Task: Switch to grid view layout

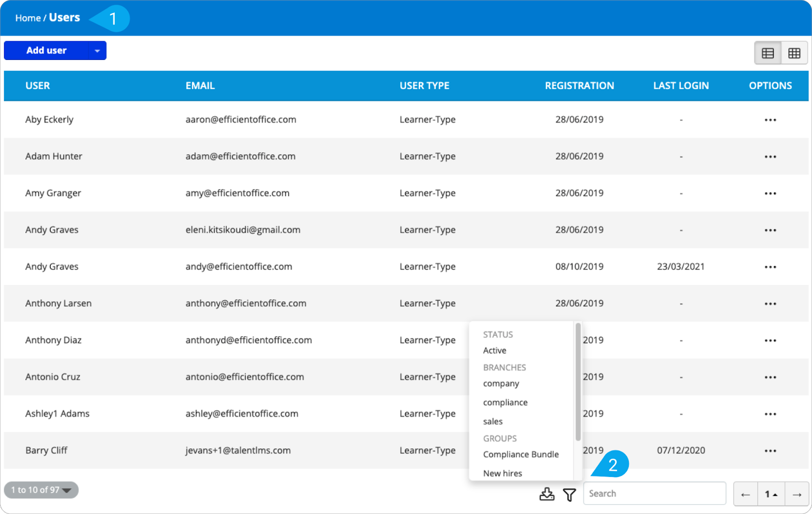Action: tap(794, 53)
